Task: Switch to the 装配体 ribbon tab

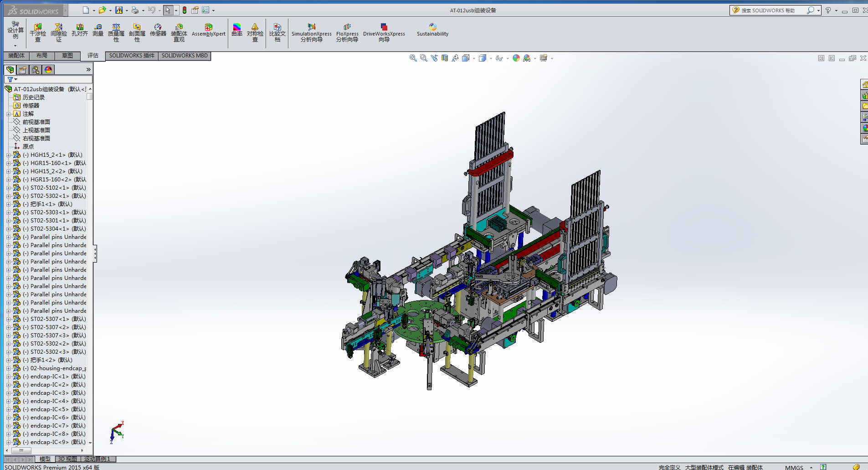Action: [16, 56]
